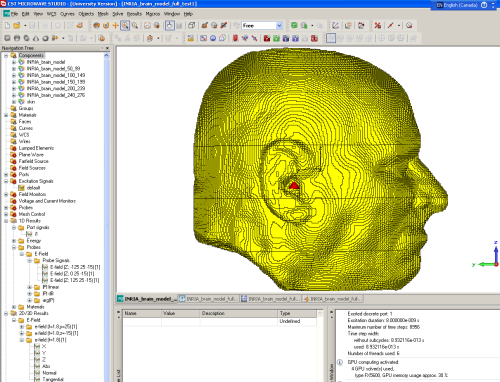Close the Navigation Tree panel

point(107,48)
